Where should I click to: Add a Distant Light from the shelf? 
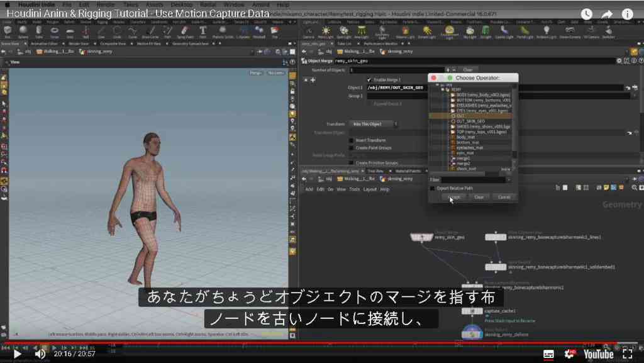[x=427, y=31]
